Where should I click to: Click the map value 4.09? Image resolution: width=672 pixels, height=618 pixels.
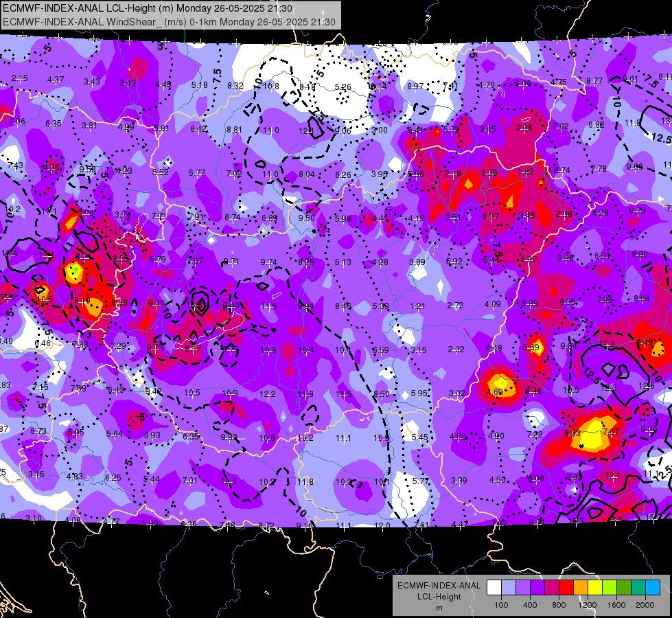click(492, 304)
